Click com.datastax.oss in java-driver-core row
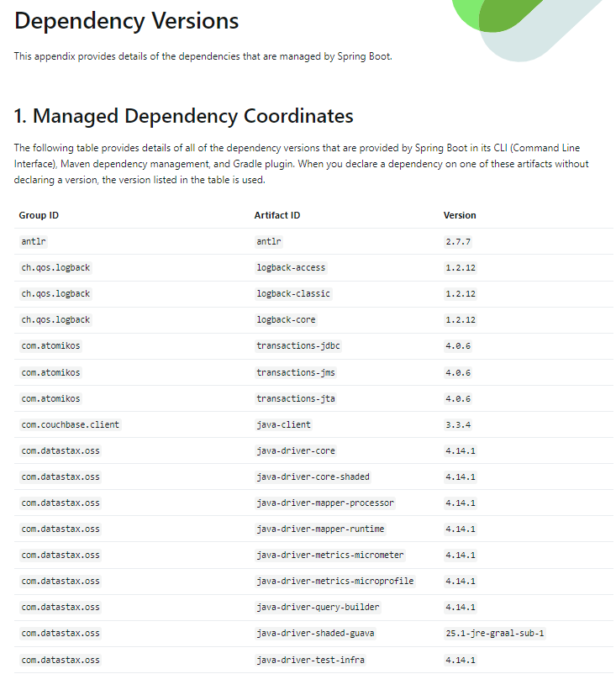The height and width of the screenshot is (674, 616). pyautogui.click(x=61, y=450)
